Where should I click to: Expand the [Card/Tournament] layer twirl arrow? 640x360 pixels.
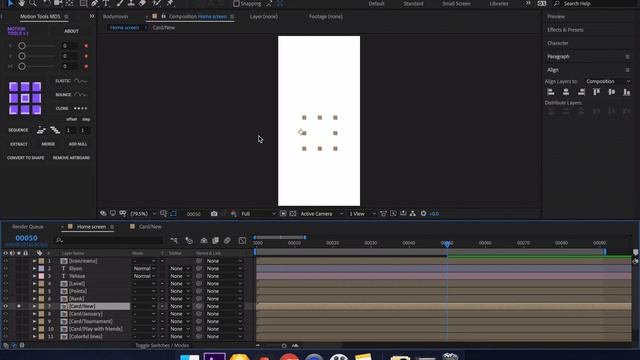click(x=34, y=321)
